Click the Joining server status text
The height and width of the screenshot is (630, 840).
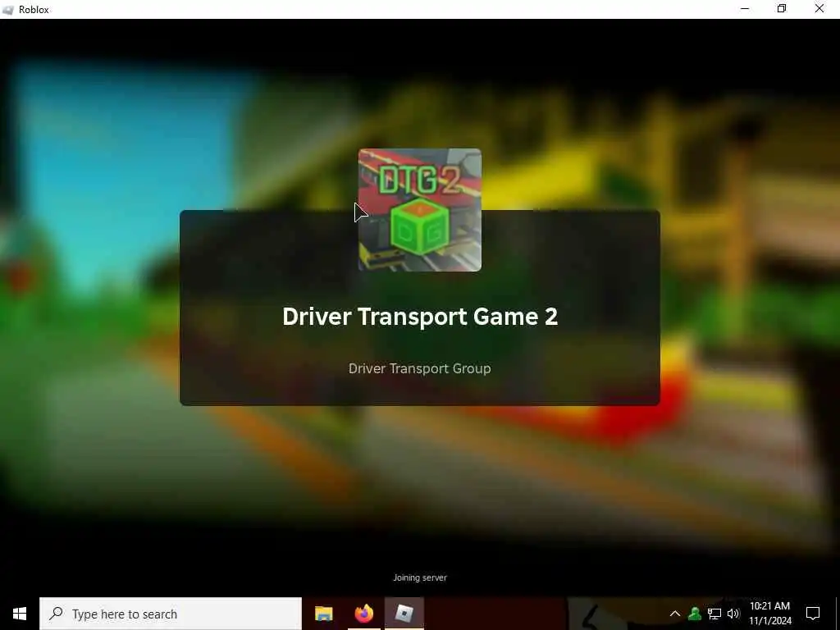[420, 577]
